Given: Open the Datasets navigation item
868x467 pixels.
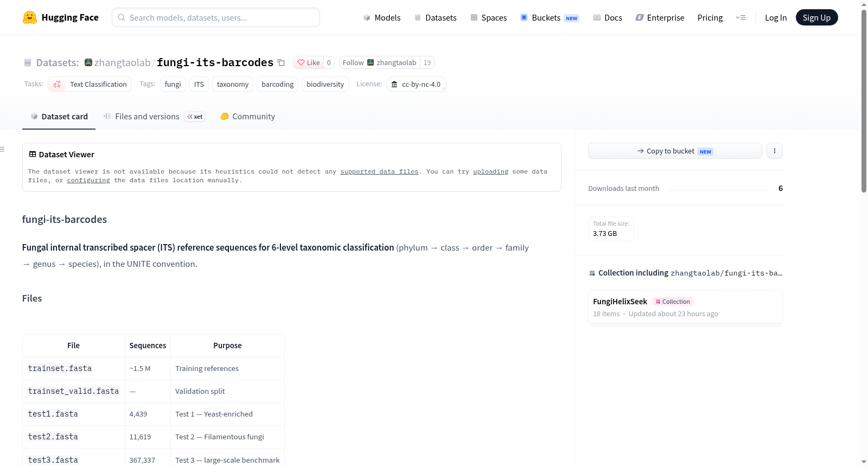Looking at the screenshot, I should pos(436,17).
